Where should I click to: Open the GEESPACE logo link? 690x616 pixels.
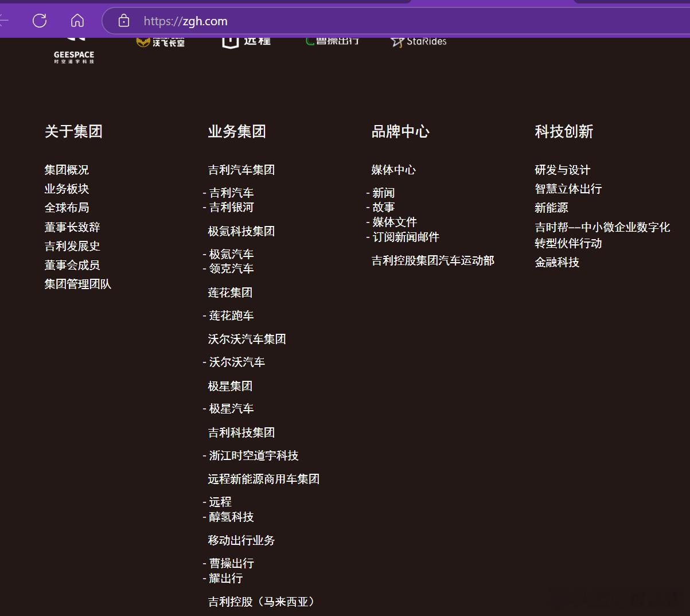74,50
